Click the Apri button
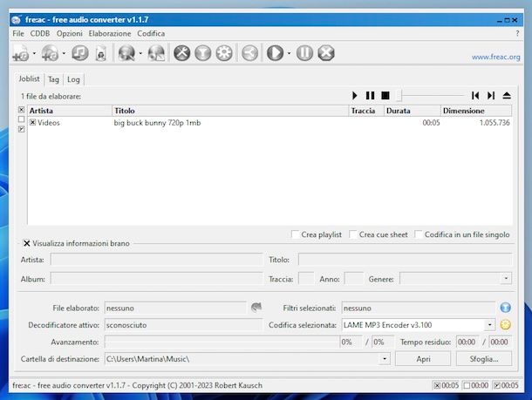 (423, 359)
